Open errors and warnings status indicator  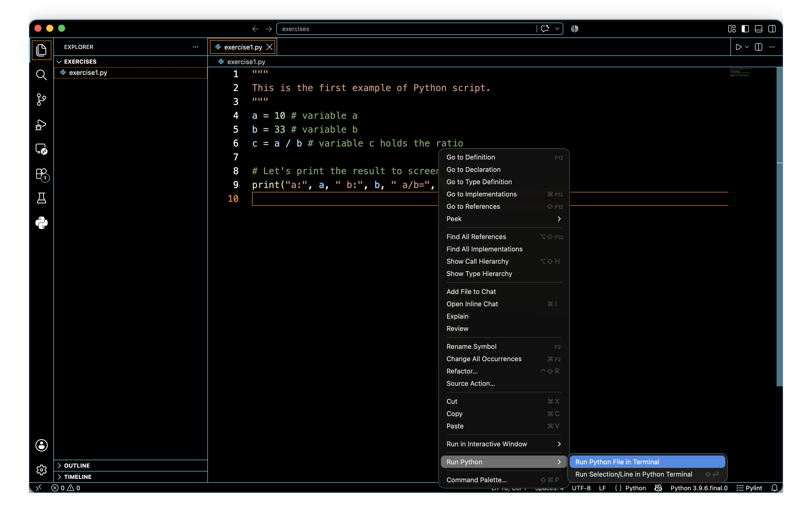(66, 488)
